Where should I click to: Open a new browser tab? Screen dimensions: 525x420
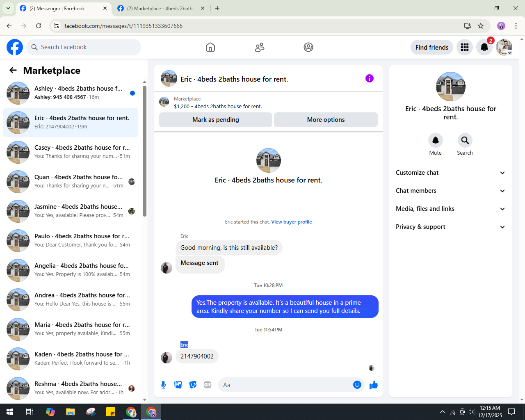217,8
